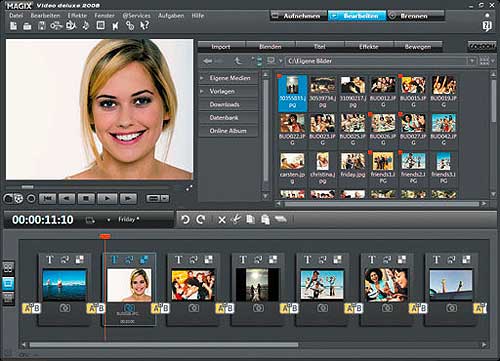Click the Datenbank entry
Screen dimensions: 500x361
pyautogui.click(x=228, y=118)
